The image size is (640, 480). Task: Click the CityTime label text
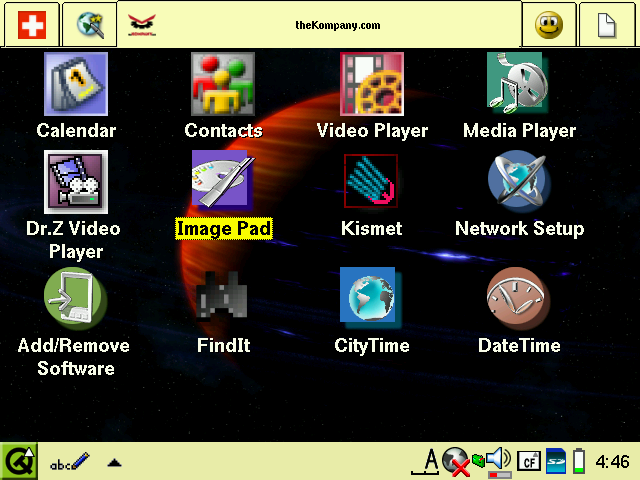point(372,346)
